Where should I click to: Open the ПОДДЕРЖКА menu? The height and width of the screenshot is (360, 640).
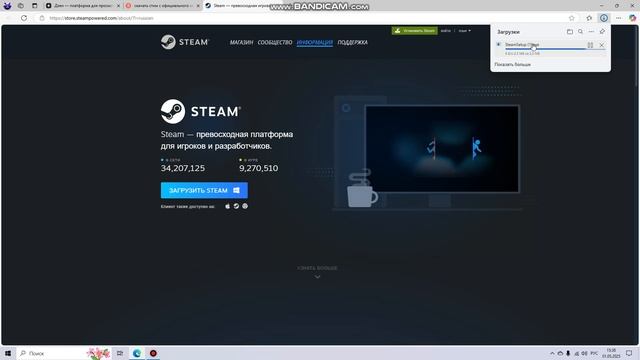click(x=353, y=42)
